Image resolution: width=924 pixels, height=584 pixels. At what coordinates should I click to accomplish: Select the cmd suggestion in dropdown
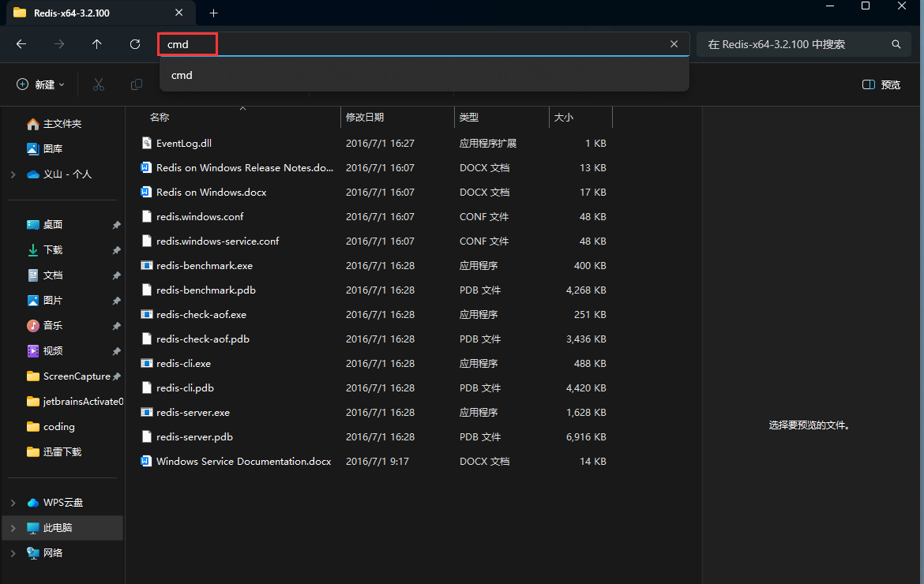424,75
